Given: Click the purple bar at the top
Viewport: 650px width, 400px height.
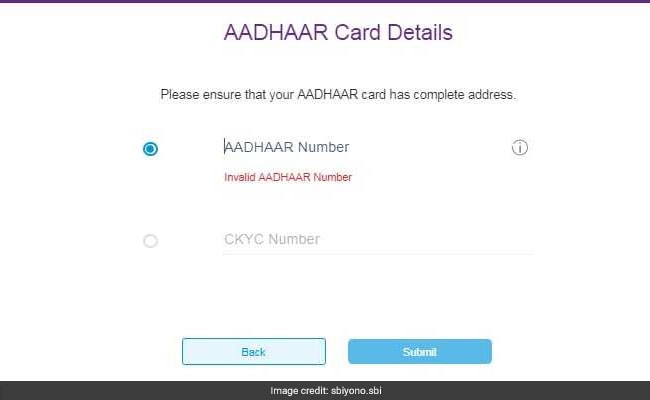Looking at the screenshot, I should tap(325, 1).
